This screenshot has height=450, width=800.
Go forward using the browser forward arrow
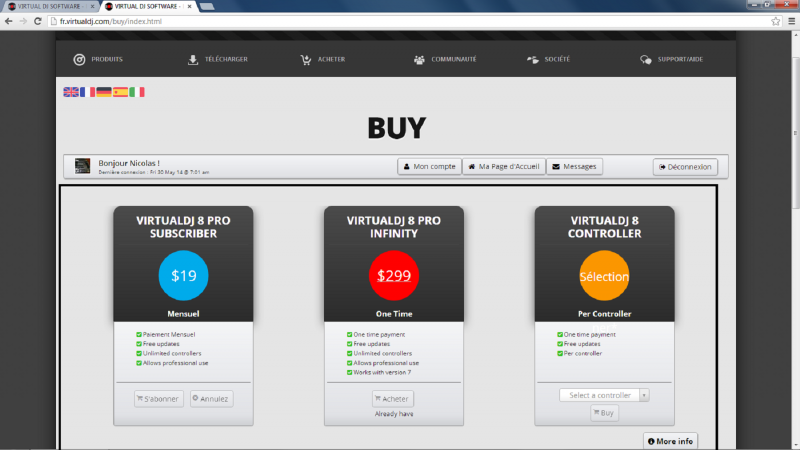(x=23, y=21)
